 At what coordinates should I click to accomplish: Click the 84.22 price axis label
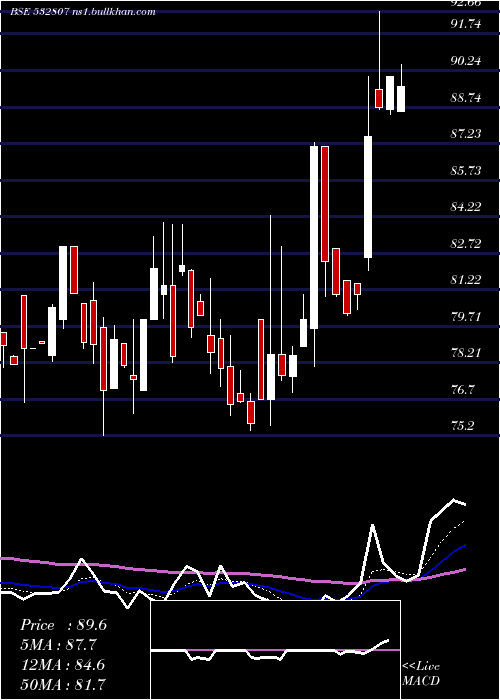tap(466, 206)
